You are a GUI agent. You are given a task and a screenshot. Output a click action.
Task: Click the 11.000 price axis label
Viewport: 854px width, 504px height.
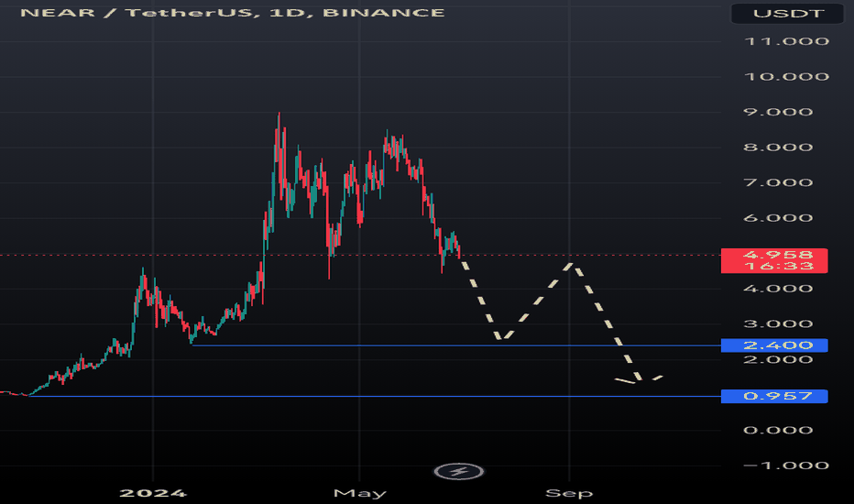coord(786,41)
